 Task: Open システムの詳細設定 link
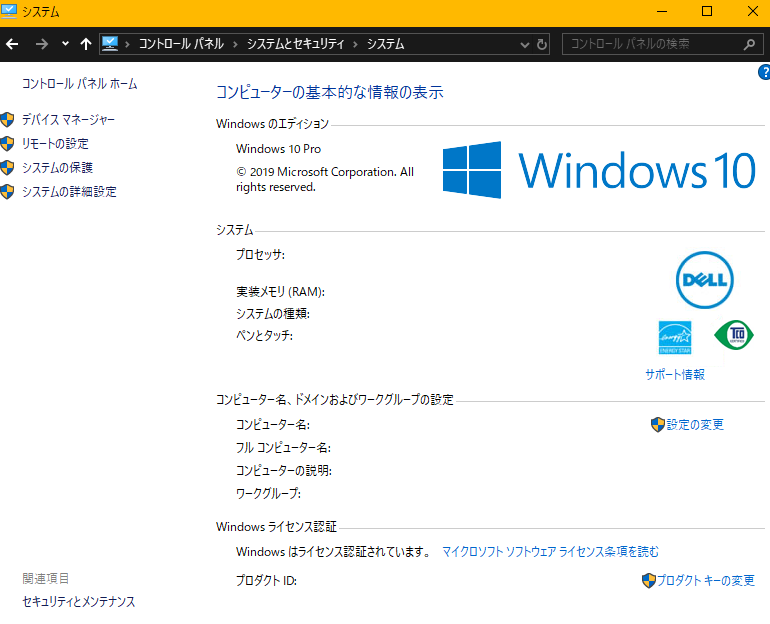pos(69,191)
